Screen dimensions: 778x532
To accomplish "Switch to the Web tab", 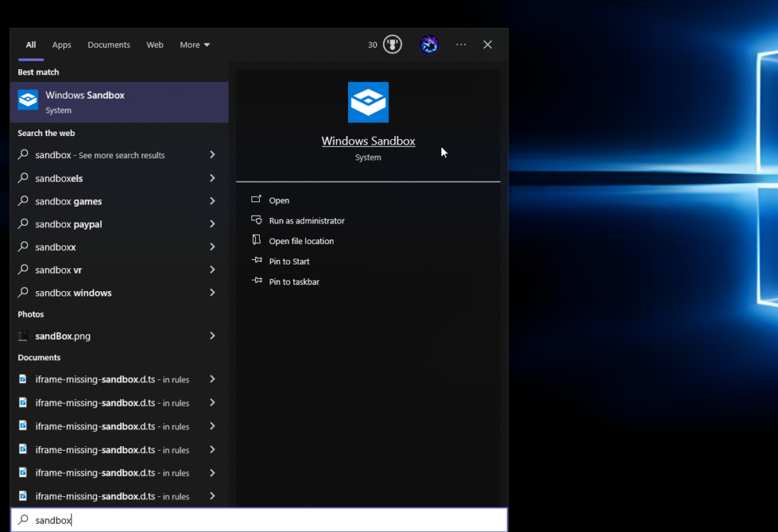I will click(155, 45).
